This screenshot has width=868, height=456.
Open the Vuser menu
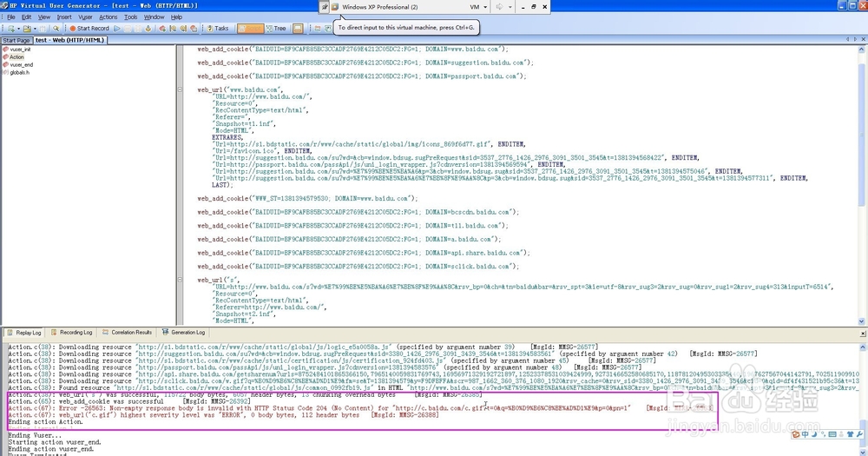(85, 17)
